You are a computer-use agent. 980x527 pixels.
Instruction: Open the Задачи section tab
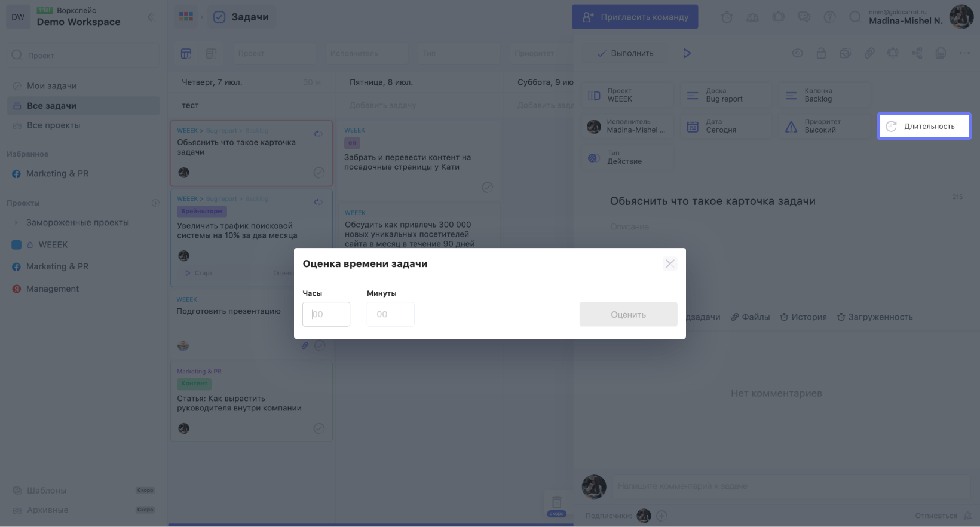241,17
